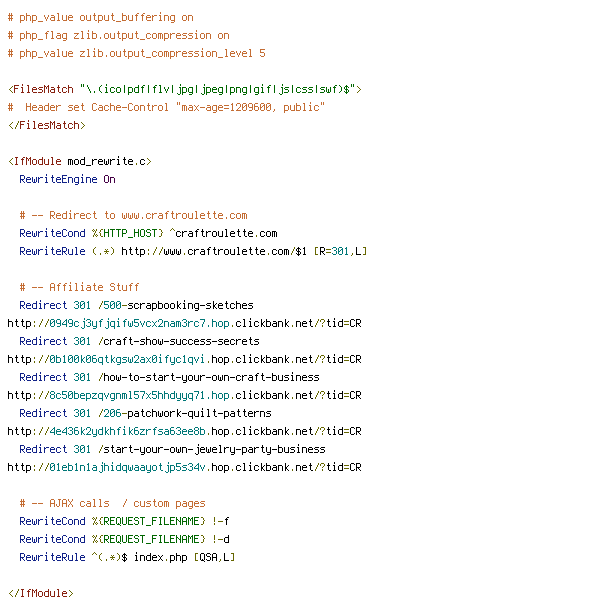Click the 'RewriteCond %{REQUEST_FILENAME} !-f' line

(125, 521)
